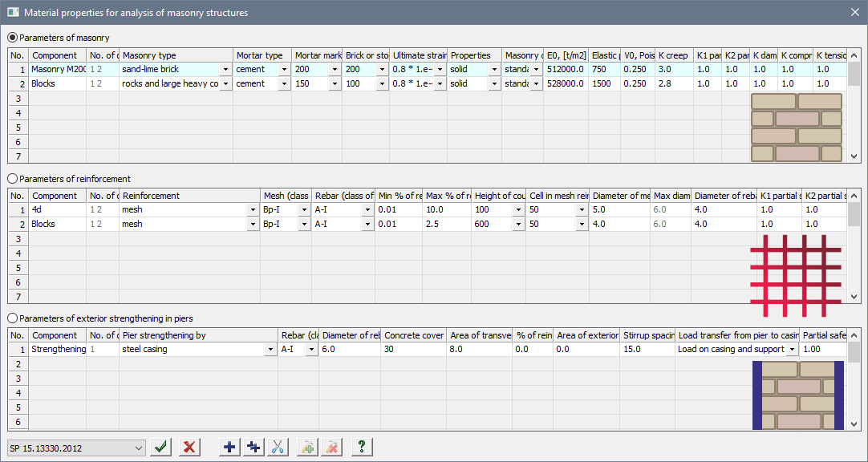Click the add material to library icon
The width and height of the screenshot is (868, 462).
pos(307,447)
